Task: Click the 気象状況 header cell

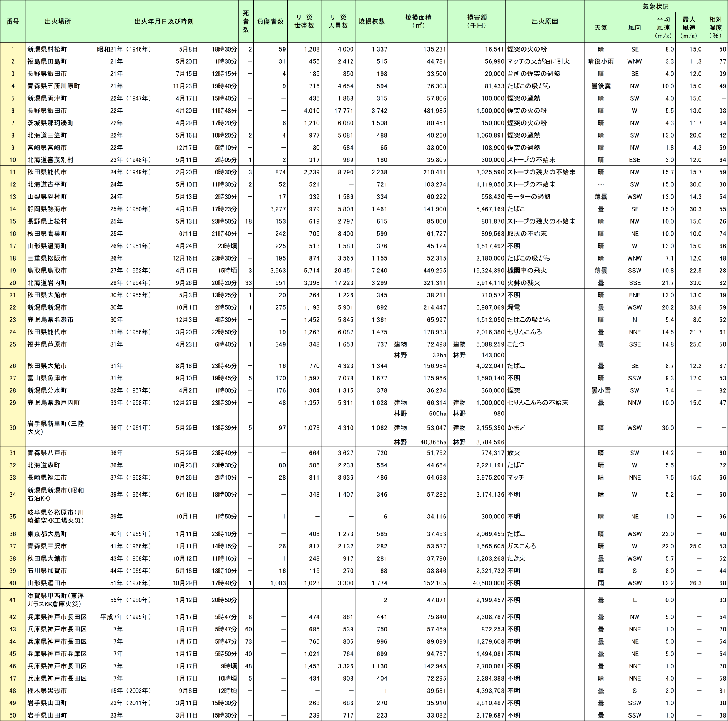Action: (655, 7)
